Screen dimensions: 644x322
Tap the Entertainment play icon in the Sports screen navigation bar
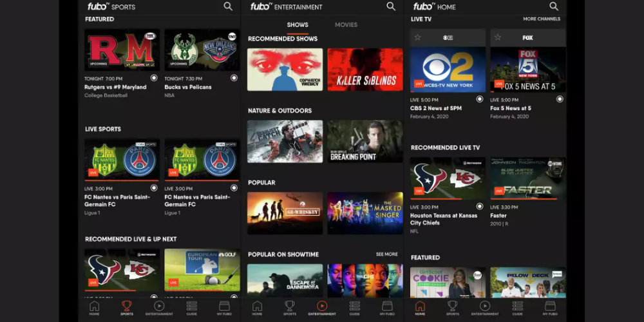159,307
